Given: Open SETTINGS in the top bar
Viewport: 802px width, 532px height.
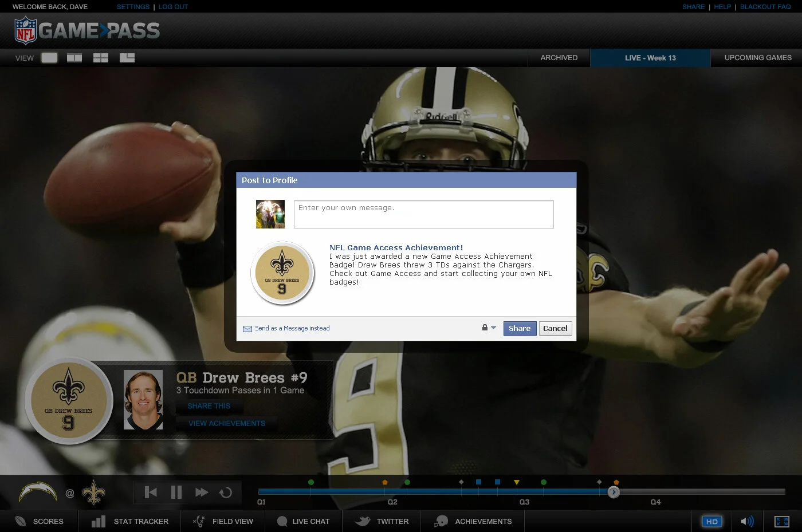Looking at the screenshot, I should (x=133, y=7).
